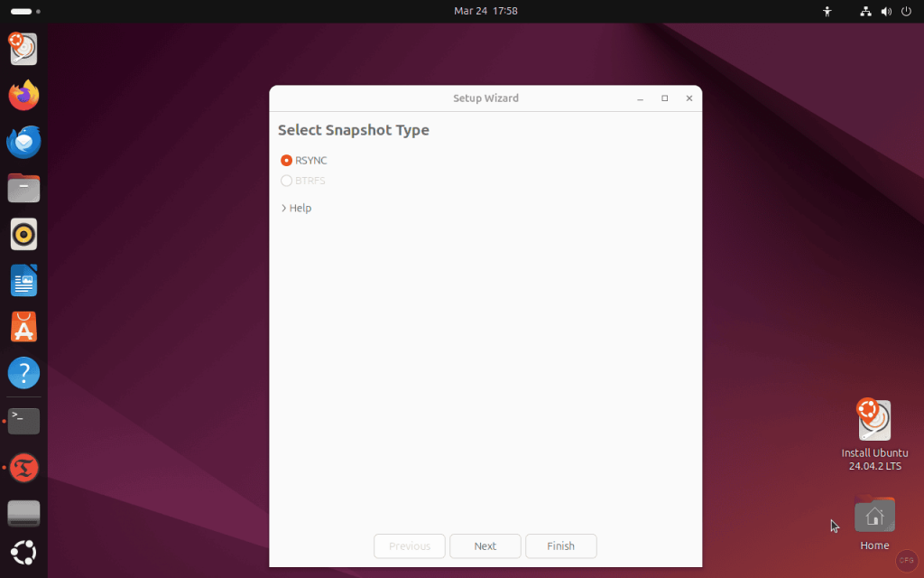Launch the Terminal from the dock
Viewport: 924px width, 578px height.
coord(23,419)
